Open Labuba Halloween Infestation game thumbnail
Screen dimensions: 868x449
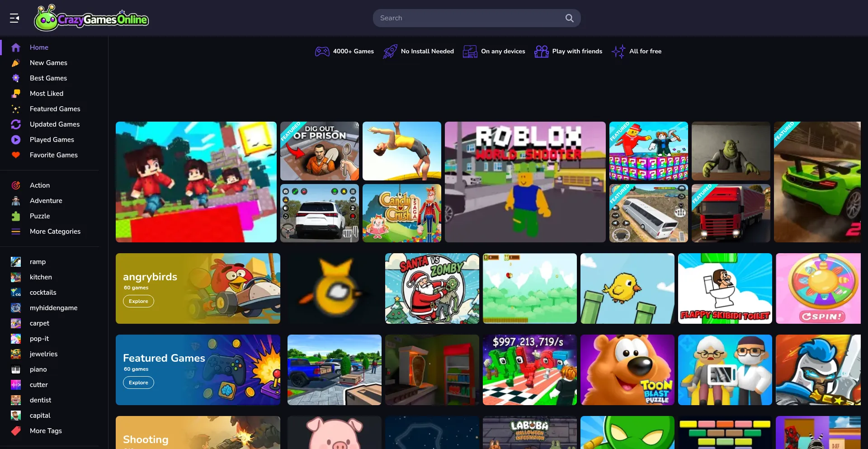[530, 432]
